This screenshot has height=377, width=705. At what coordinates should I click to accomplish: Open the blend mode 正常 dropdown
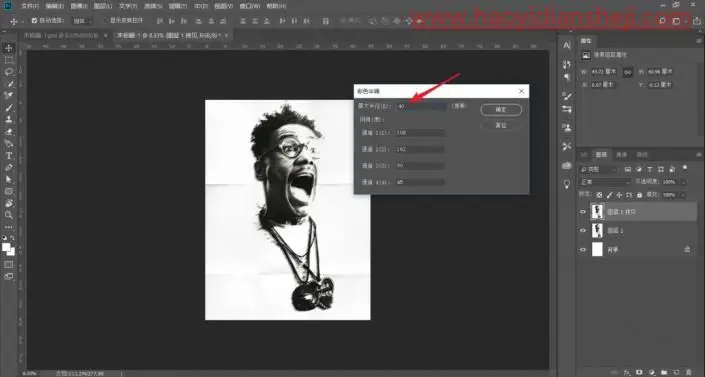[x=605, y=182]
